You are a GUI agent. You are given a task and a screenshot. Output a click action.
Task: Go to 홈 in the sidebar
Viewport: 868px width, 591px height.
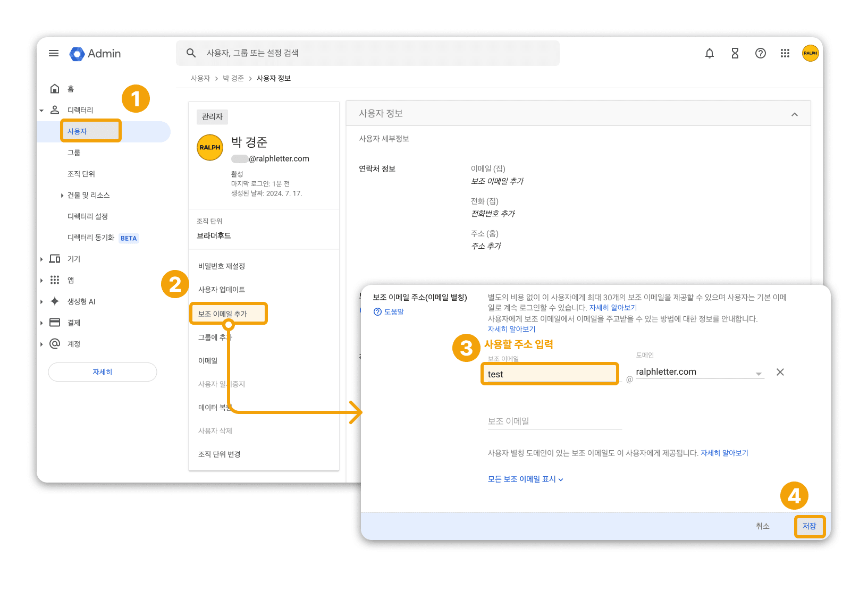pos(71,89)
